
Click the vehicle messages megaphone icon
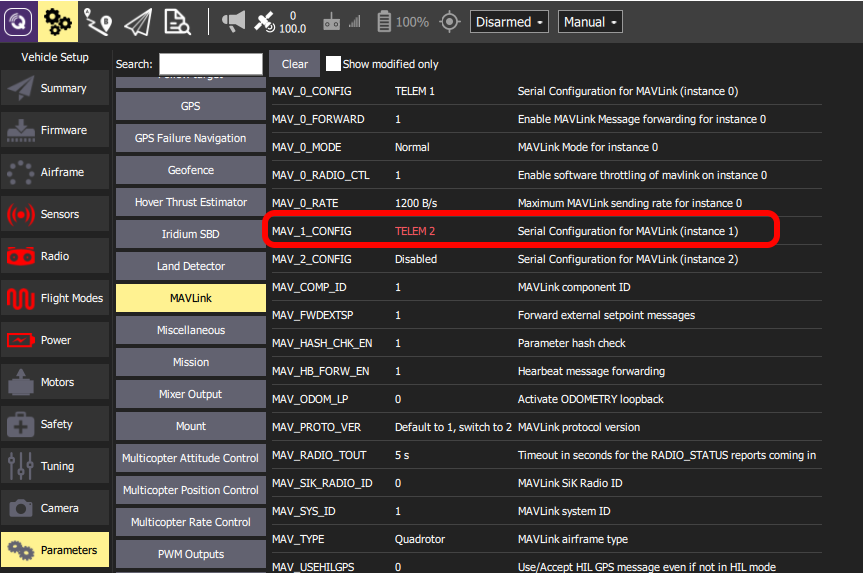233,21
